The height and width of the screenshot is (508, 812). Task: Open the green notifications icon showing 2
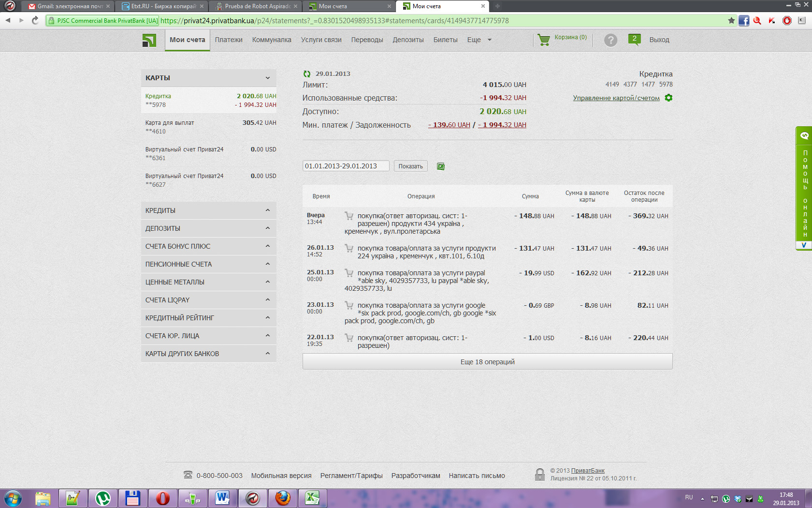coord(634,40)
